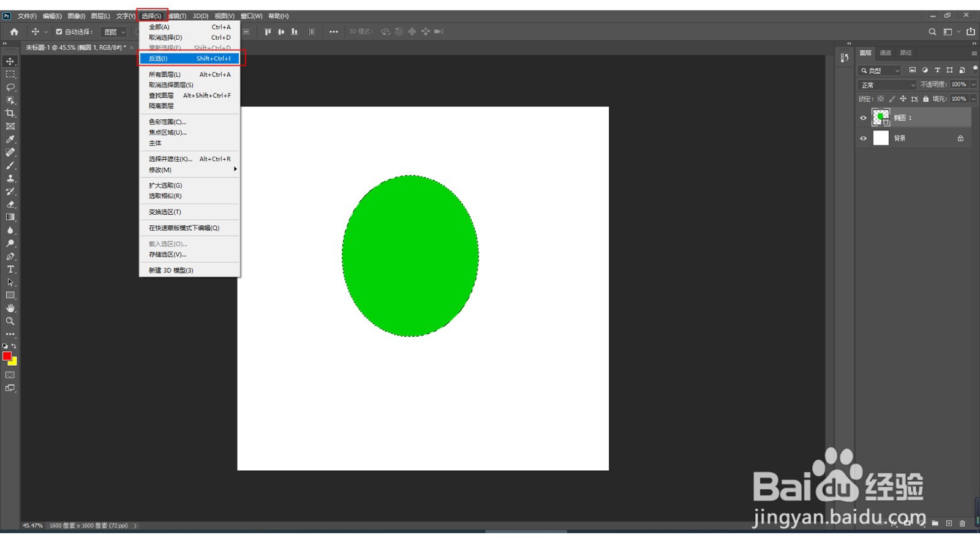Image resolution: width=980 pixels, height=551 pixels.
Task: Hide the 椭圆 1 layer eye
Action: pos(864,118)
